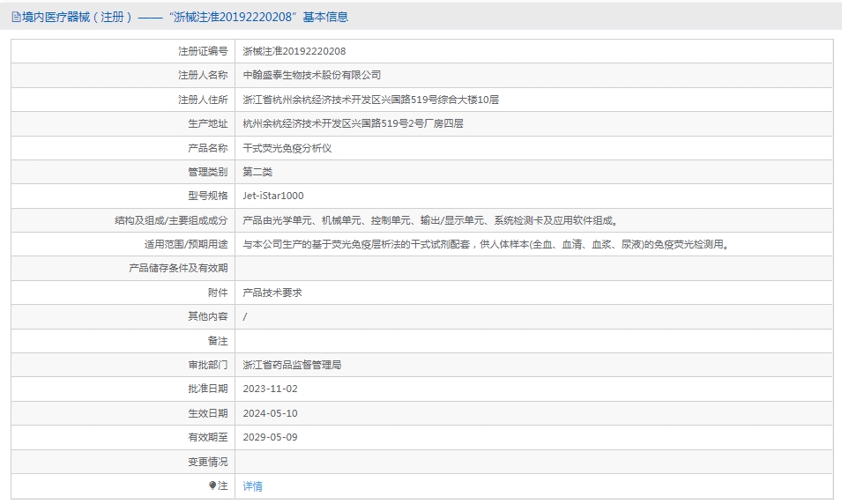This screenshot has height=504, width=842.
Task: Click the 变更情况 row label
Action: point(208,462)
